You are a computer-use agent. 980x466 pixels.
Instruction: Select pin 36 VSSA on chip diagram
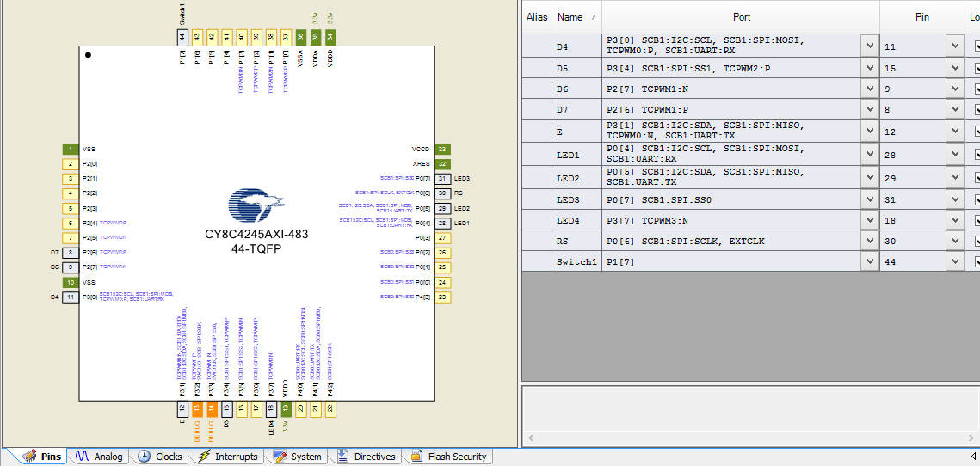coord(300,37)
